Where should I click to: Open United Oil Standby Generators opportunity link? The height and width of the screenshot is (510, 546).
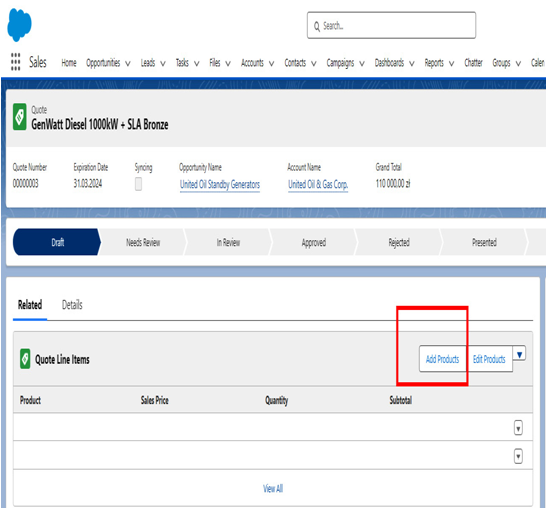[x=220, y=185]
